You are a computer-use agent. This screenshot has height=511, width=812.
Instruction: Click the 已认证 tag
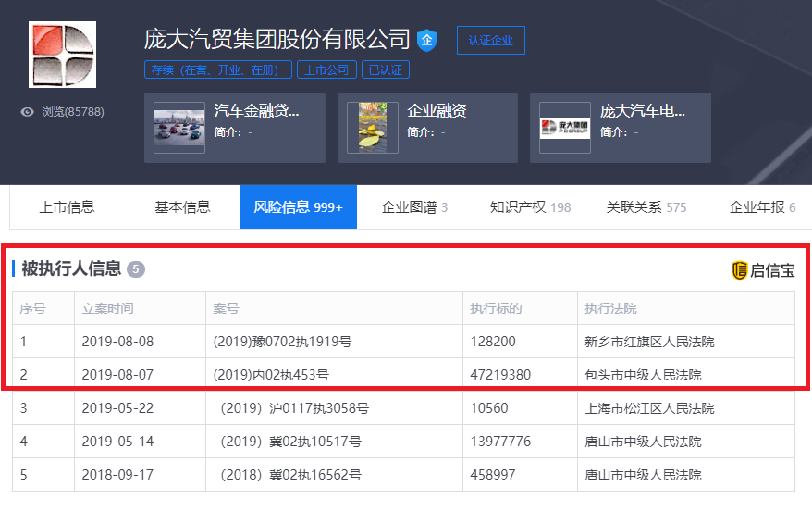pos(386,70)
